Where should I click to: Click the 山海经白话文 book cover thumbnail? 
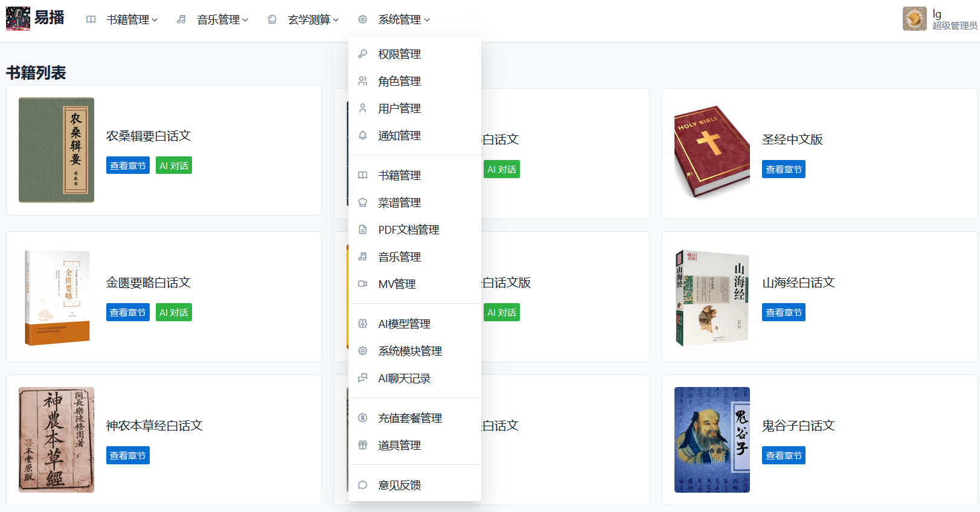712,297
